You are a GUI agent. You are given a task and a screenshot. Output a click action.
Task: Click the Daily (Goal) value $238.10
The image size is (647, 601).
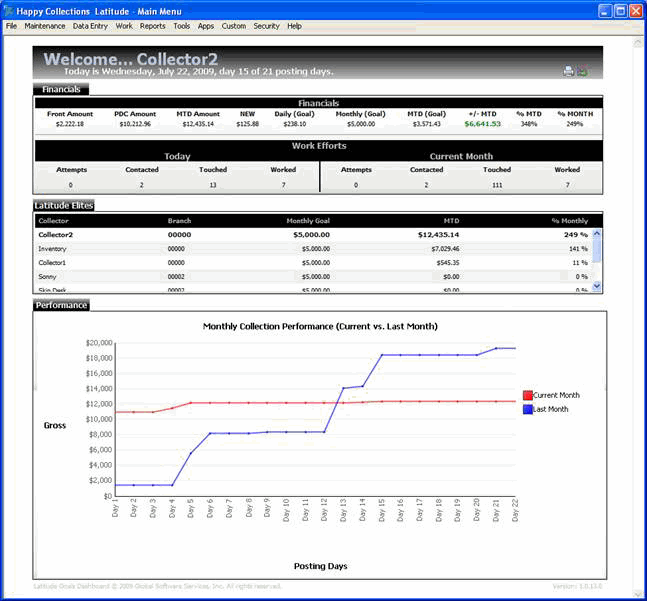coord(295,124)
